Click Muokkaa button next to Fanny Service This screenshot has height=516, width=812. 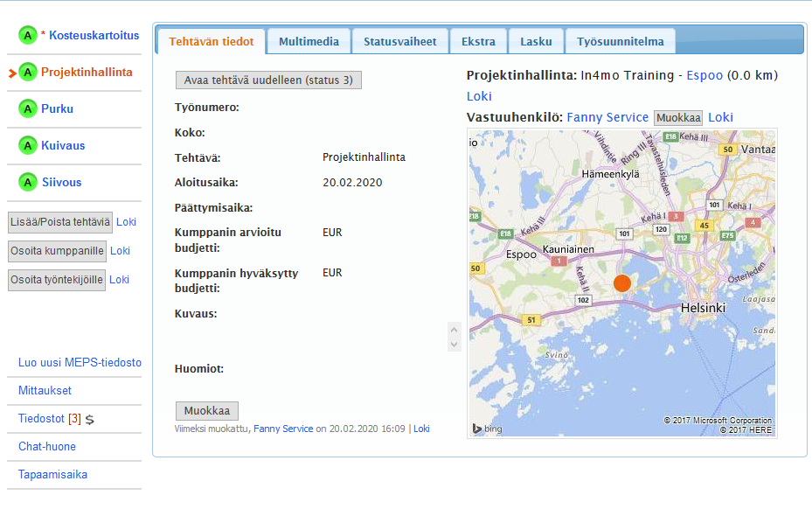677,117
